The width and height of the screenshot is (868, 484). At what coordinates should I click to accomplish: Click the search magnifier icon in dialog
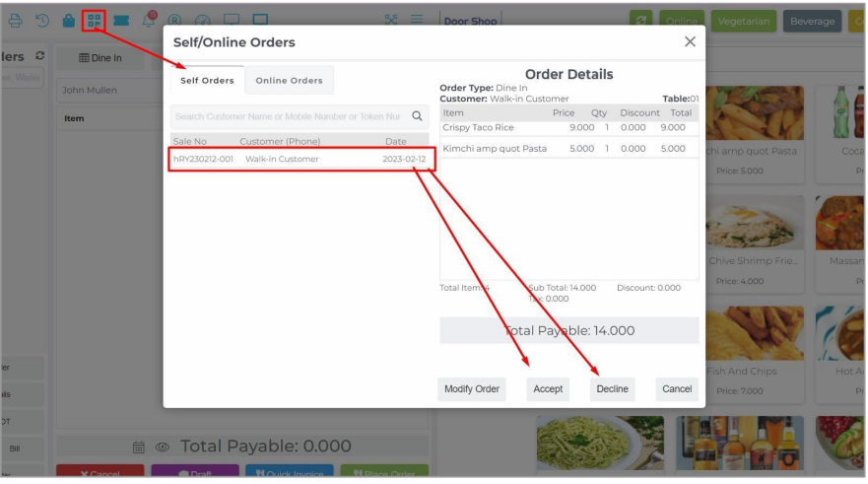[x=418, y=116]
